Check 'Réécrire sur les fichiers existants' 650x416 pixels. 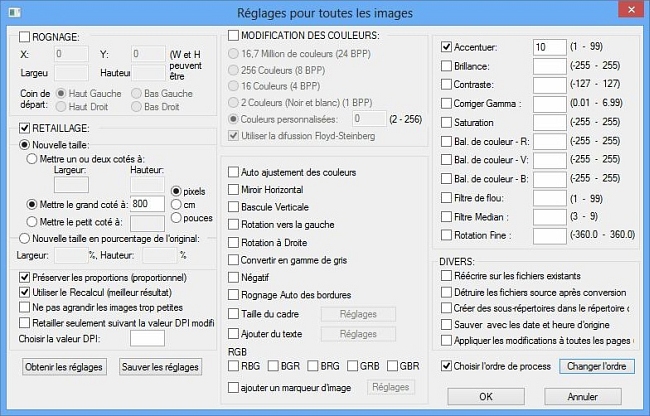(x=446, y=276)
